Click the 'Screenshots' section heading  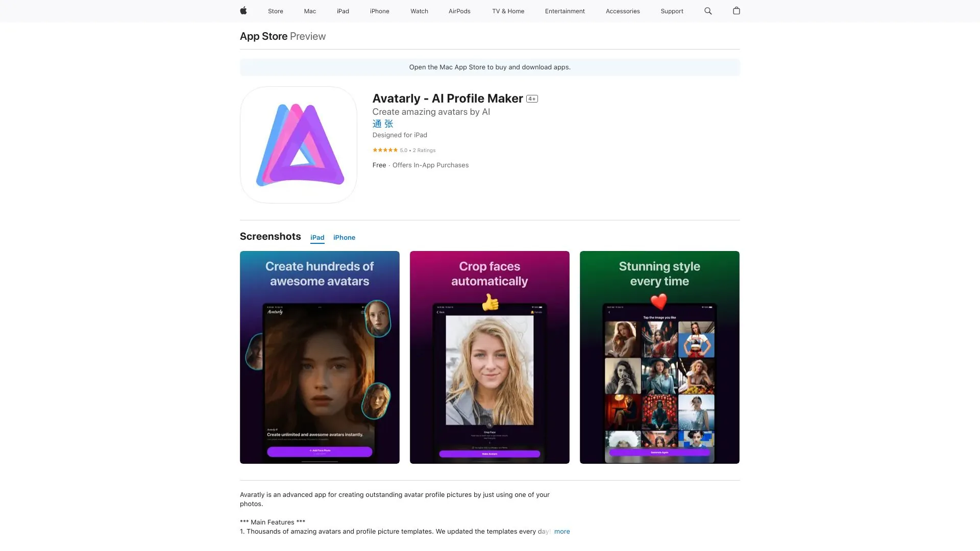point(271,237)
